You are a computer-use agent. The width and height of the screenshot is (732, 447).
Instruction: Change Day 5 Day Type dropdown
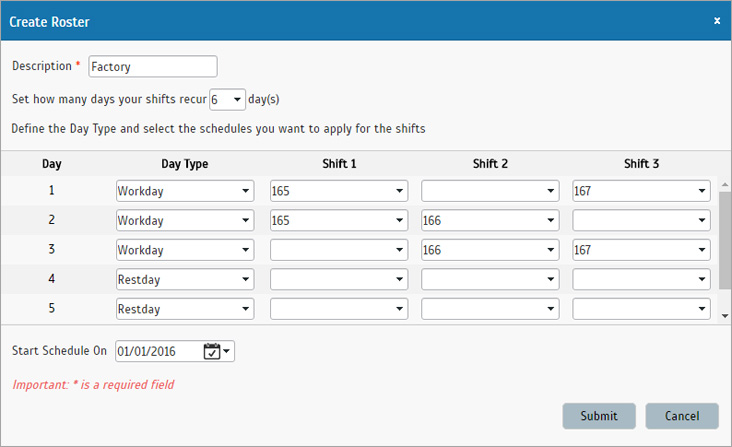(x=184, y=309)
